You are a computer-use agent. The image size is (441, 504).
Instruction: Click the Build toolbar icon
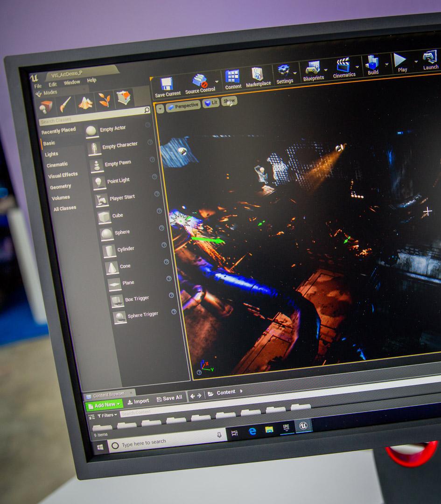click(x=372, y=62)
